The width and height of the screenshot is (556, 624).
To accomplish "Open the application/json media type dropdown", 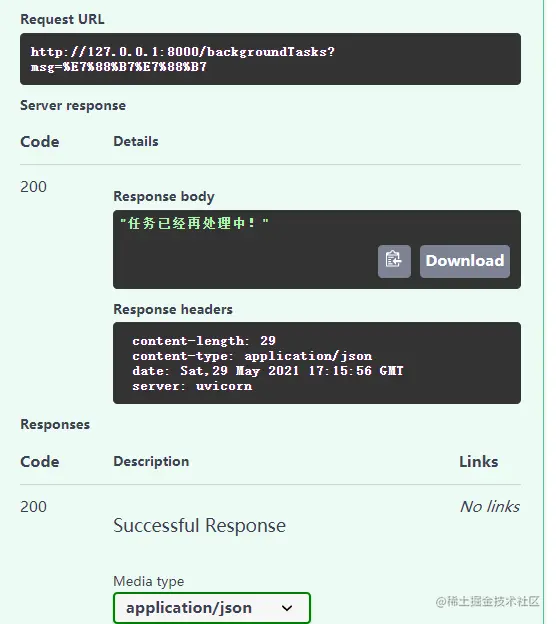I will click(211, 608).
